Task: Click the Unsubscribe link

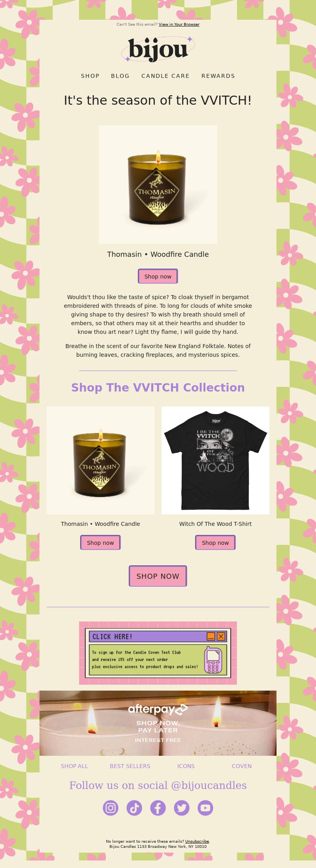Action: 197,842
